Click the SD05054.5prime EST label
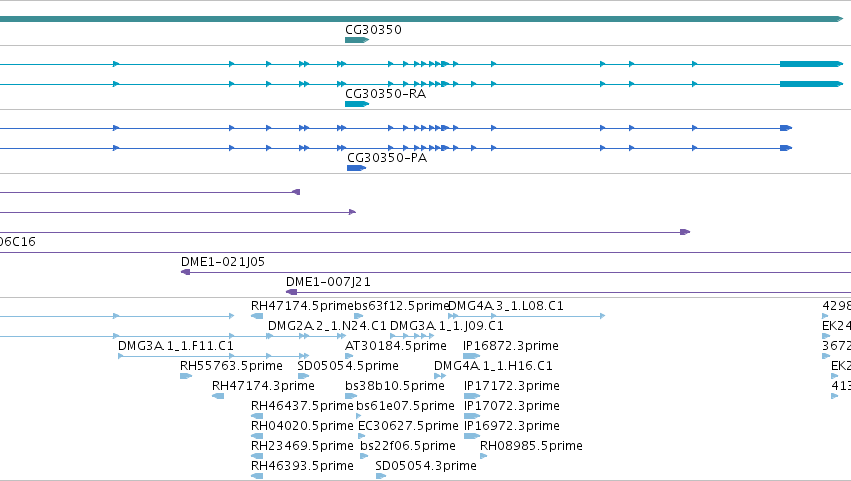 coord(348,366)
